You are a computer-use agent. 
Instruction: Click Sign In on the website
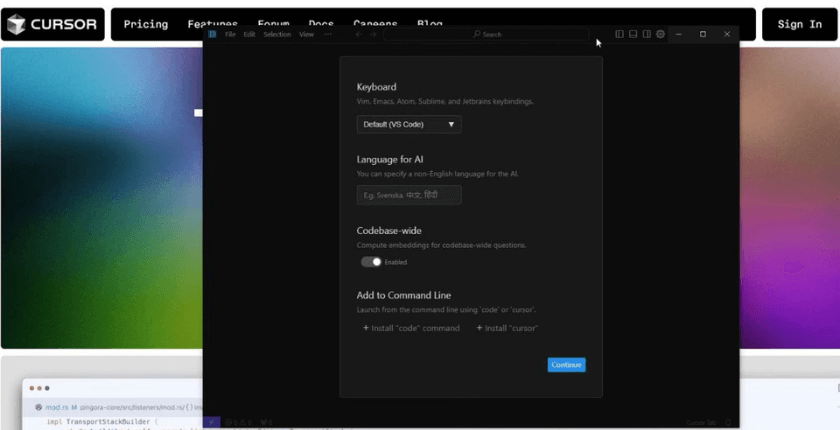coord(799,24)
